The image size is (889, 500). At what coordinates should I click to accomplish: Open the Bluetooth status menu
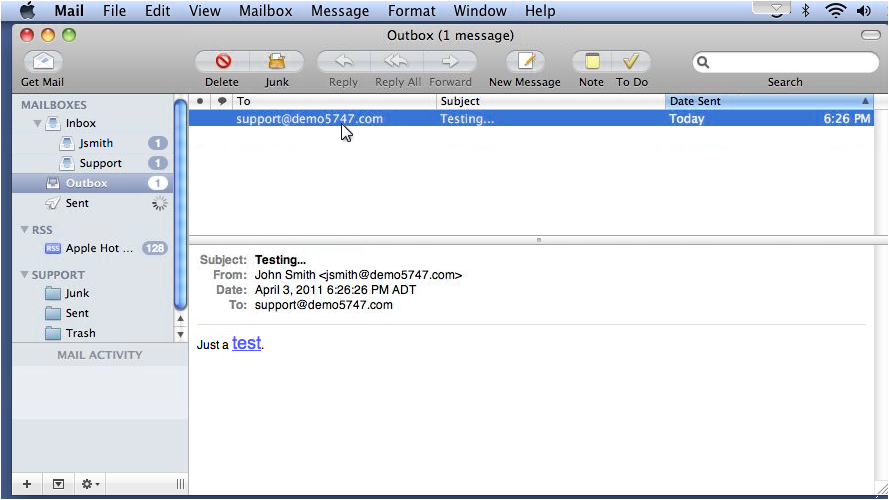pos(805,11)
